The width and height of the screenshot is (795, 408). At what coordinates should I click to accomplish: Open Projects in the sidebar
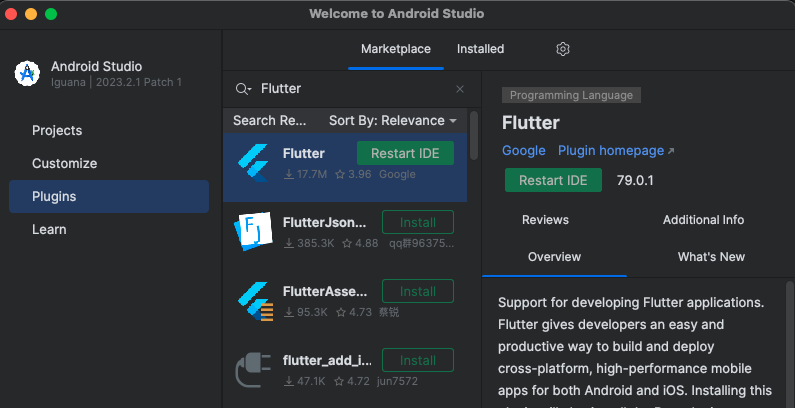(109, 131)
